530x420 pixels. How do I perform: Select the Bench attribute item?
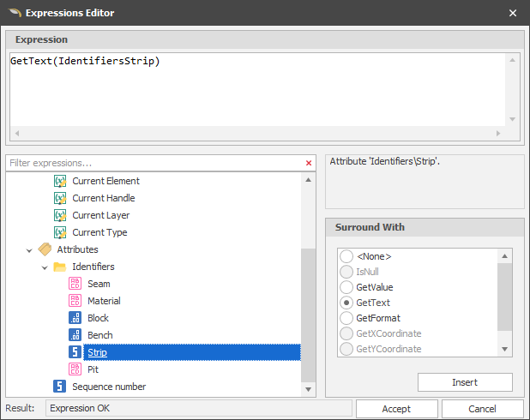pos(99,335)
